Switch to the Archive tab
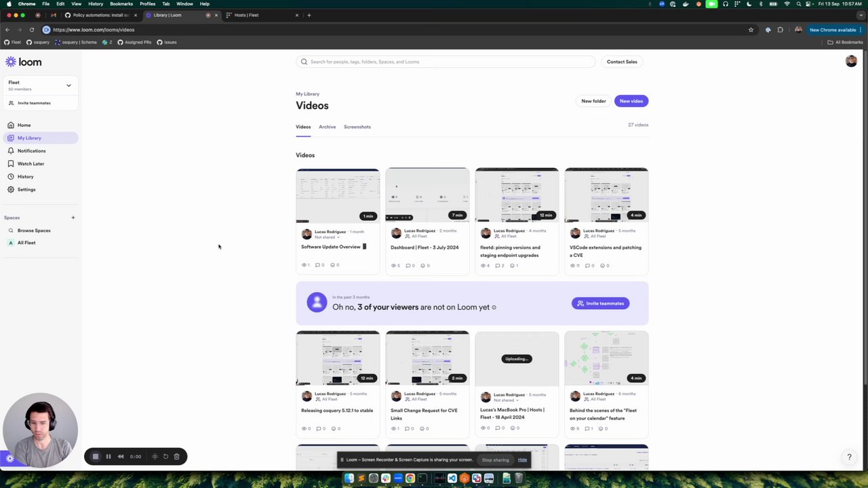Viewport: 868px width, 488px height. pyautogui.click(x=327, y=127)
